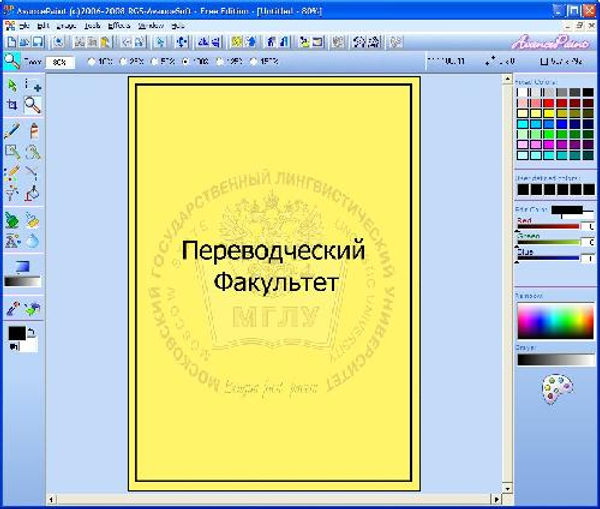Click the black foreground color square in toolbox
The width and height of the screenshot is (600, 509).
pos(16,333)
